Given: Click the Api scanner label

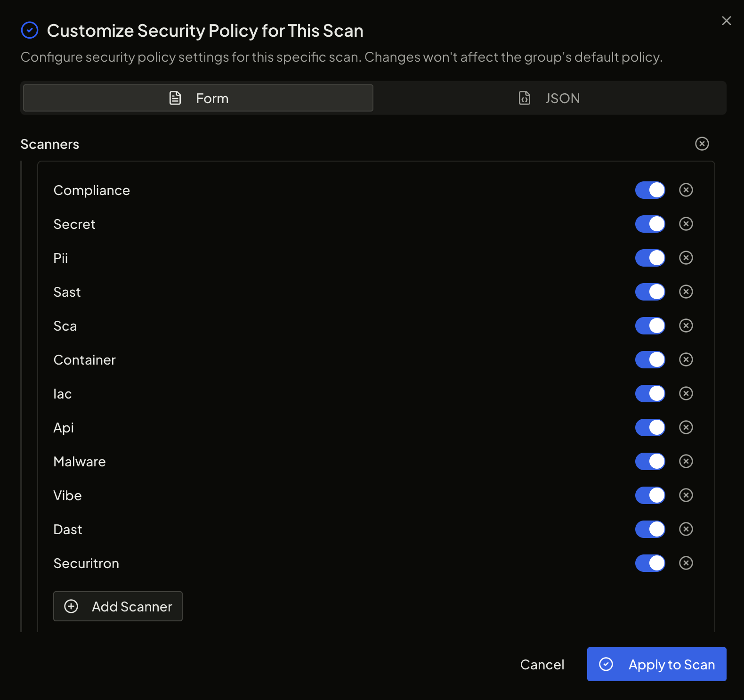Looking at the screenshot, I should point(64,428).
